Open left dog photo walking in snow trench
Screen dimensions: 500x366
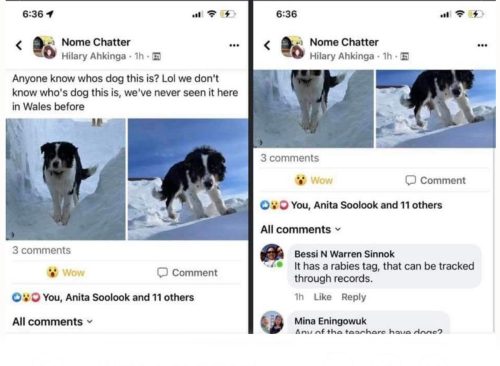[66, 179]
